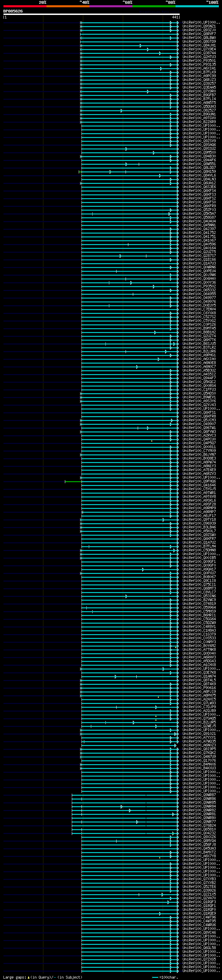
Task: Select label UniRef100_A8X7Y8
Action: [x=199, y=856]
